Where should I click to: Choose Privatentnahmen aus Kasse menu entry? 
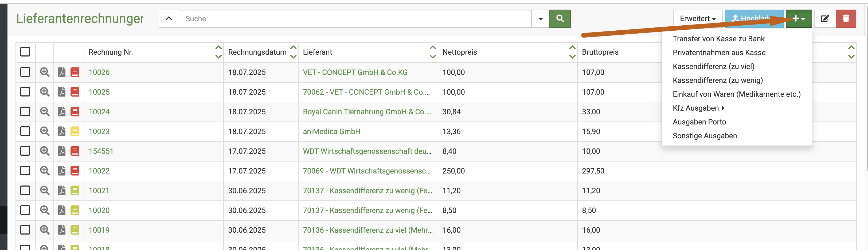[719, 53]
